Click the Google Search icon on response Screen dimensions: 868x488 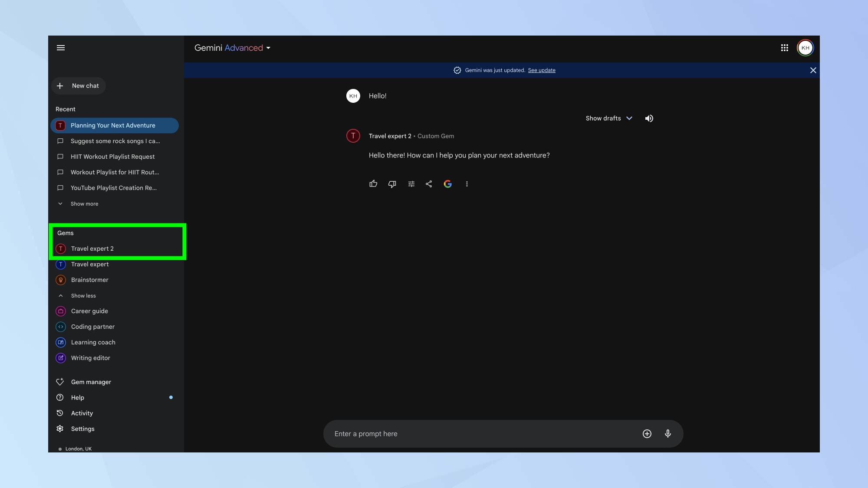tap(448, 183)
